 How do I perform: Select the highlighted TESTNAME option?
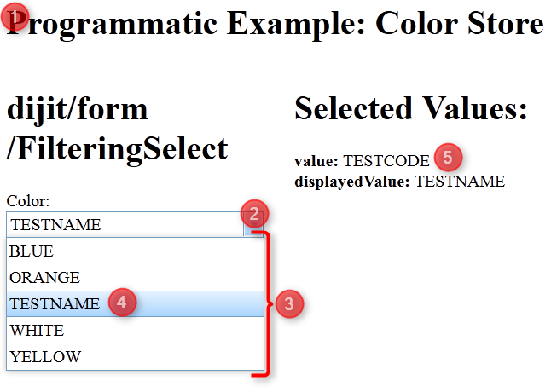(135, 303)
